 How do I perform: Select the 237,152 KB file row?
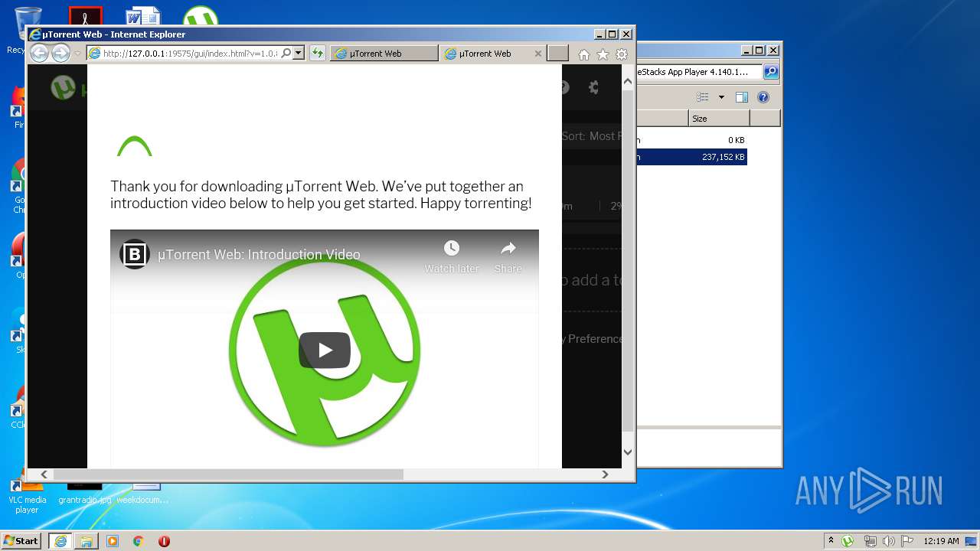pos(691,157)
